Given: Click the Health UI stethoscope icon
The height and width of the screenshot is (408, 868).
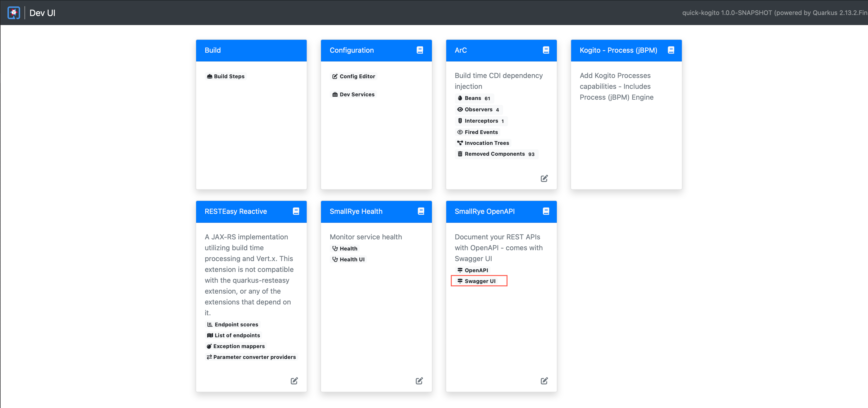Looking at the screenshot, I should click(x=335, y=259).
